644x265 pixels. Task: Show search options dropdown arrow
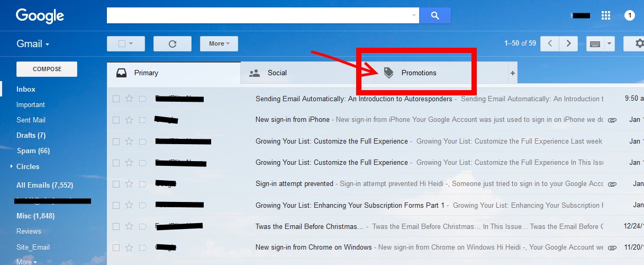(x=414, y=16)
